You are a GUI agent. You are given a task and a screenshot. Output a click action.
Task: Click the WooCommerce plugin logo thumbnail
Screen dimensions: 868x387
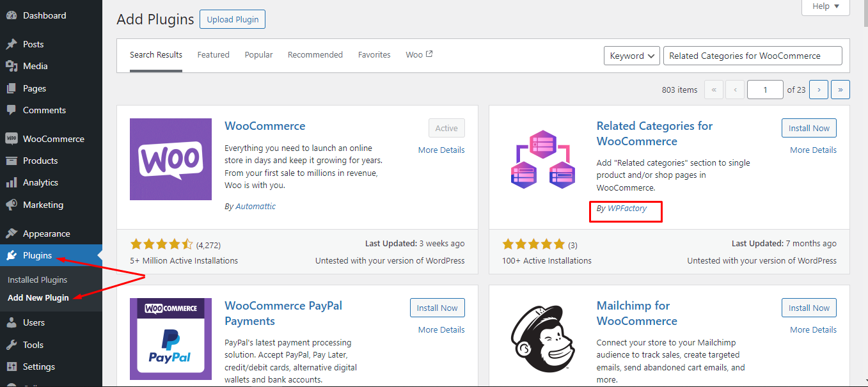171,159
